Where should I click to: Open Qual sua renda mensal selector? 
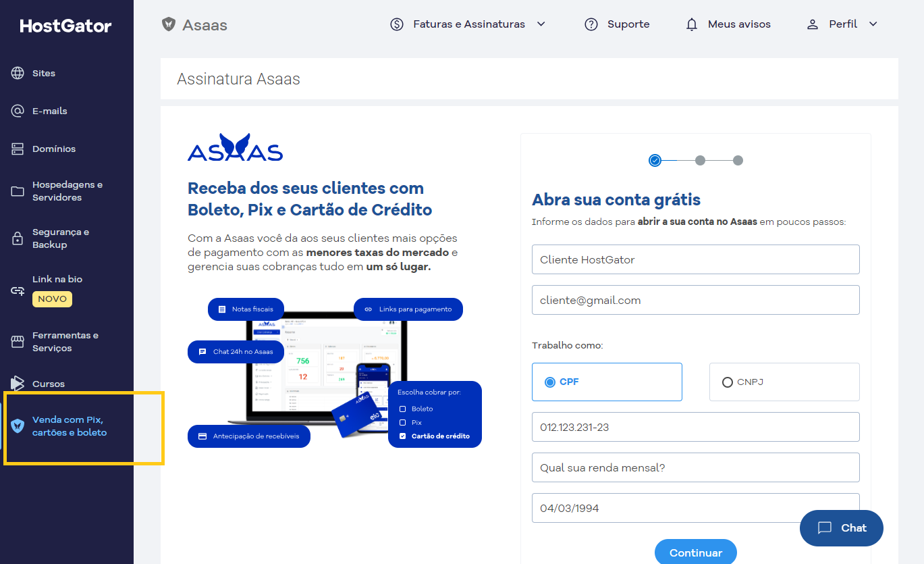coord(695,467)
